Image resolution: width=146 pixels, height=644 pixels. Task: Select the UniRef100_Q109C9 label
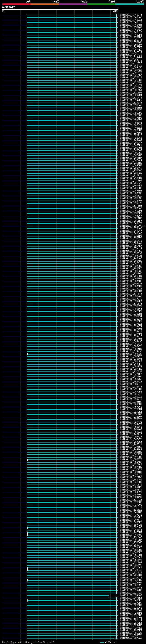(x=131, y=63)
